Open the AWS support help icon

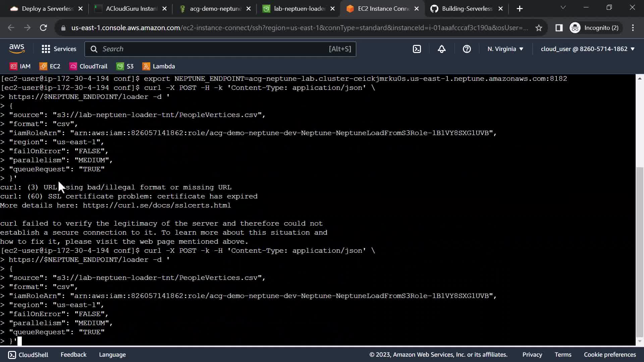click(x=467, y=49)
